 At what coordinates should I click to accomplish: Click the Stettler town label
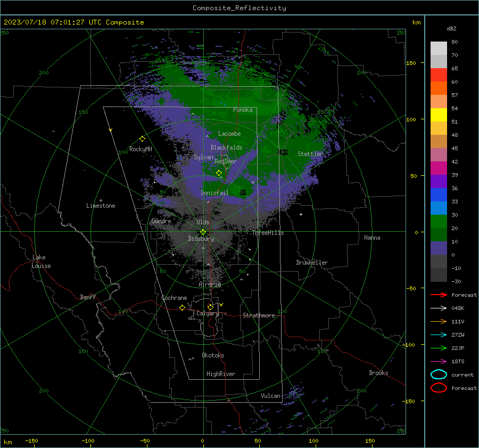(x=310, y=154)
